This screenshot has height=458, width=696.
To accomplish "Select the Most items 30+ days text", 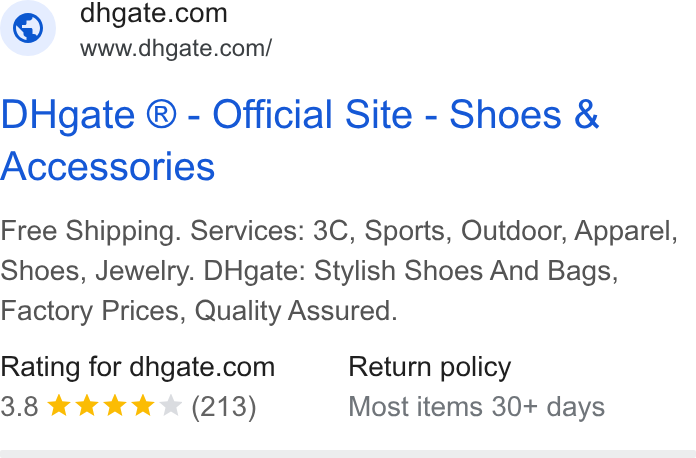I will [477, 407].
